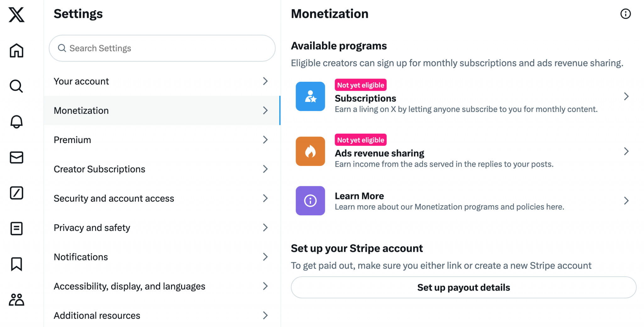Expand the Subscriptions program details
This screenshot has width=644, height=327.
pyautogui.click(x=626, y=97)
